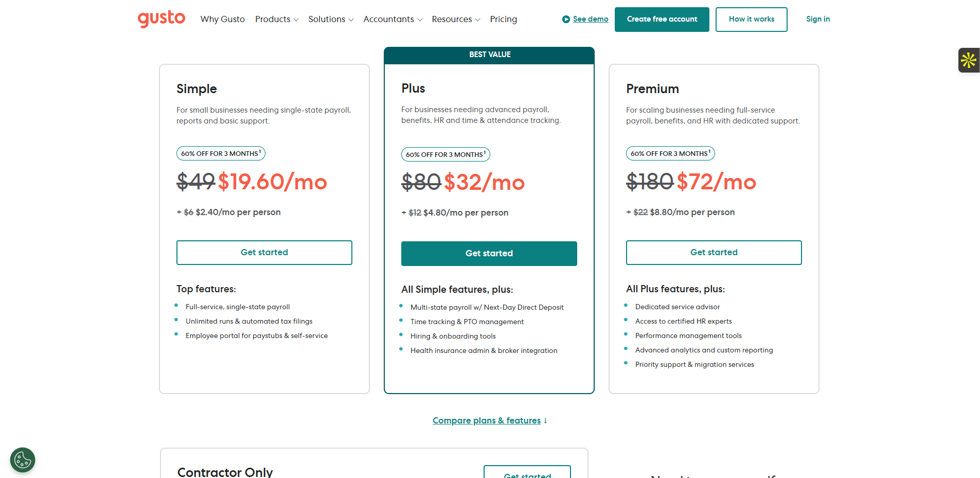Expand the Products dropdown menu

pos(276,19)
